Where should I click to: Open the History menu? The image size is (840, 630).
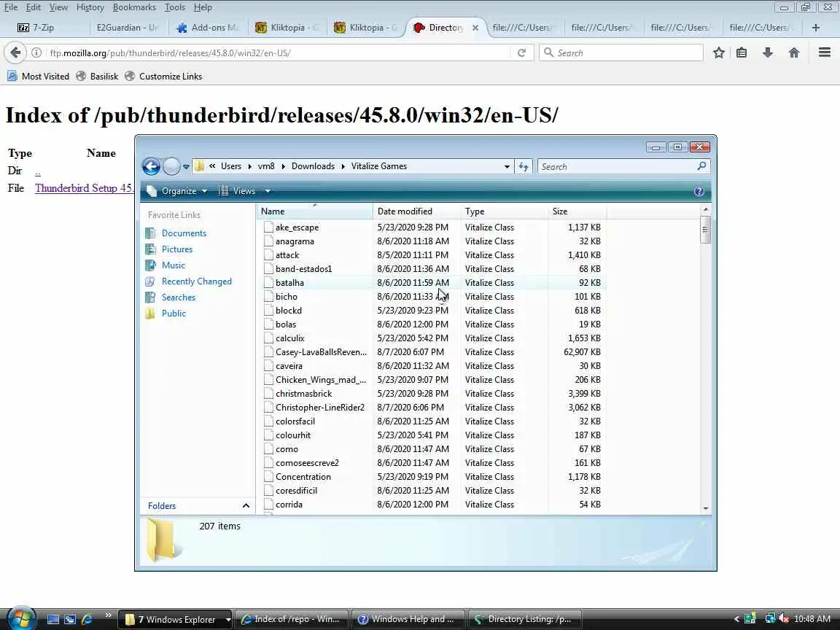90,7
